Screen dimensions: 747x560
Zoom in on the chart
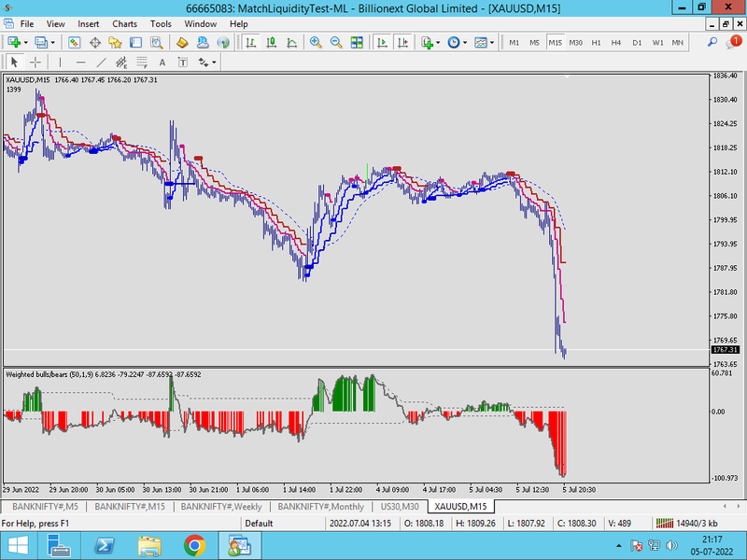[316, 42]
